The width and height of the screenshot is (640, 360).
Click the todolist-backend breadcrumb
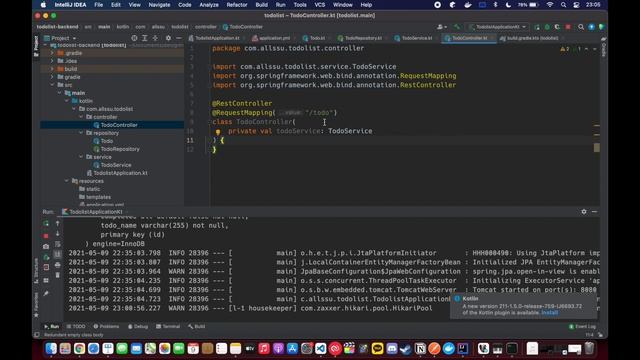(x=57, y=27)
